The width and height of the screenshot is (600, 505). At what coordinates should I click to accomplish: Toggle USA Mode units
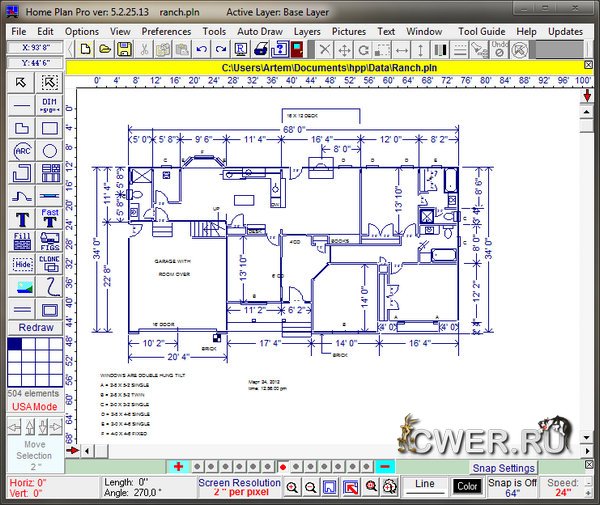pos(35,407)
